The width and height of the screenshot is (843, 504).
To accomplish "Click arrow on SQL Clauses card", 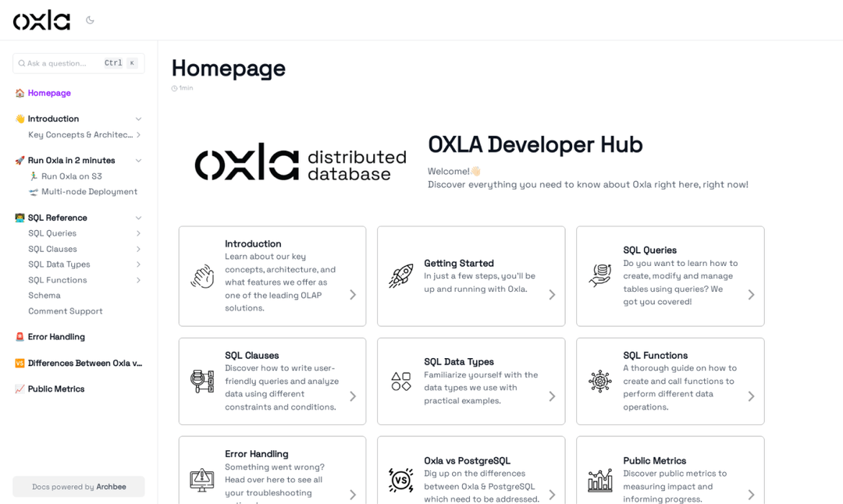I will pos(353,396).
